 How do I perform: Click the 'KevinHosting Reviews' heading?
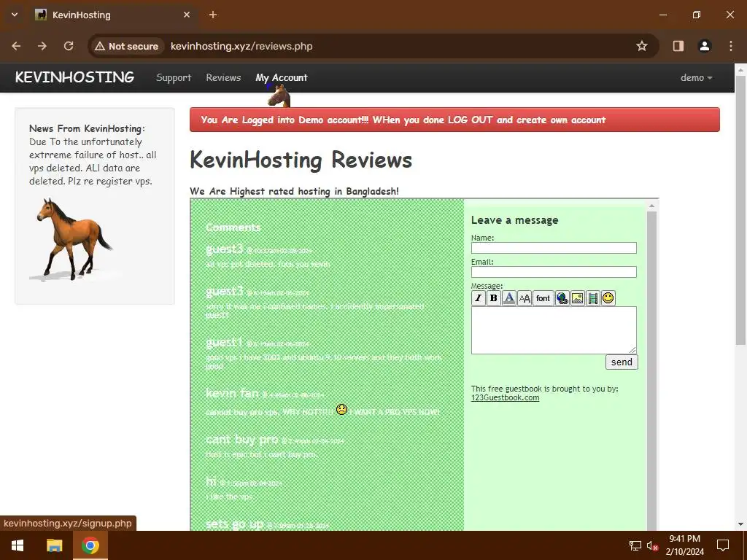(x=301, y=160)
